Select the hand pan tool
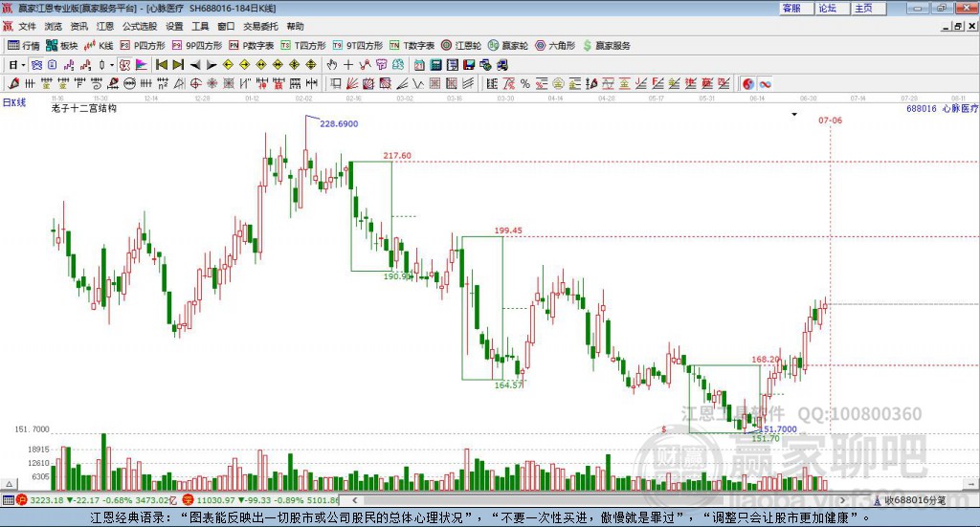 [x=332, y=65]
